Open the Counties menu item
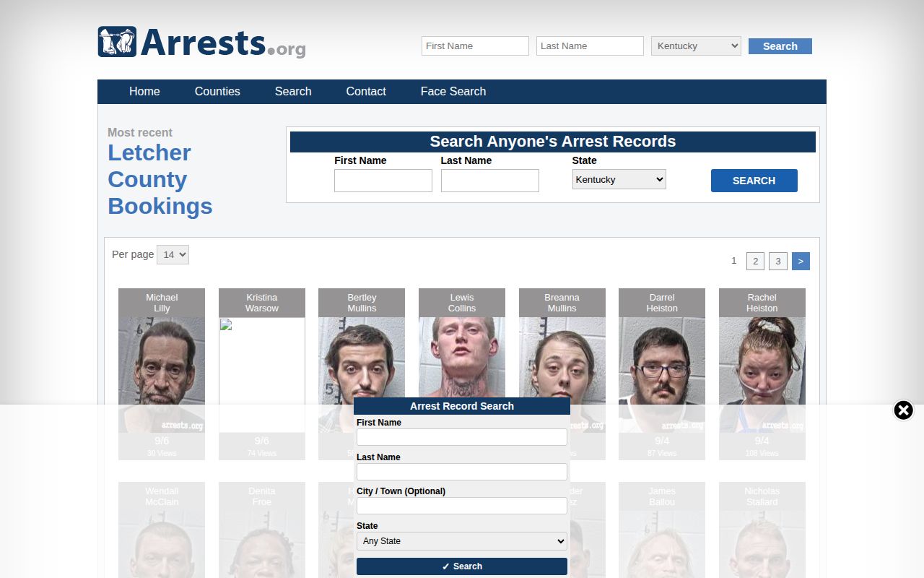The image size is (924, 578). click(217, 92)
